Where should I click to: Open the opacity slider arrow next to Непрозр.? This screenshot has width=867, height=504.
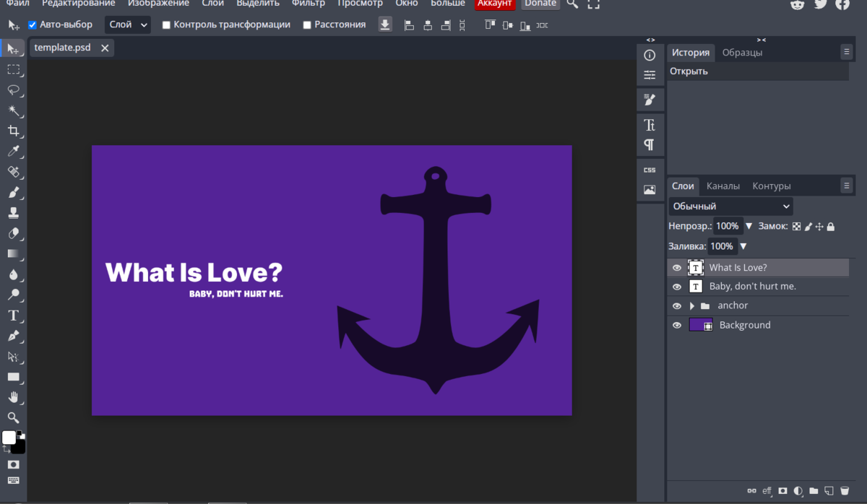click(x=749, y=226)
